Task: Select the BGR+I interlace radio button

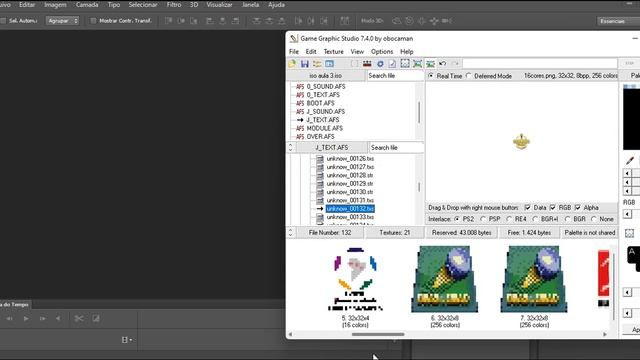Action: click(x=535, y=219)
